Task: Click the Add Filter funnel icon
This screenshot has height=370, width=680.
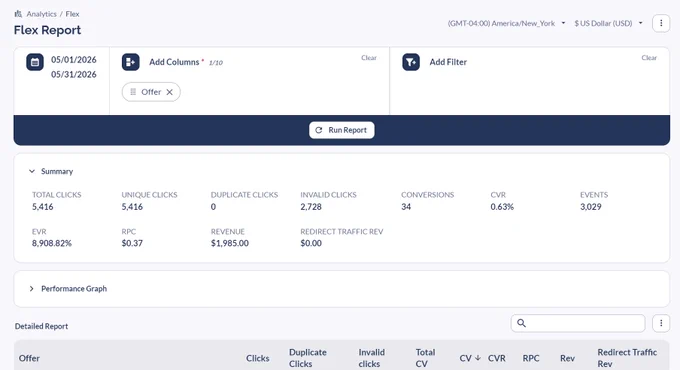Action: pyautogui.click(x=411, y=62)
